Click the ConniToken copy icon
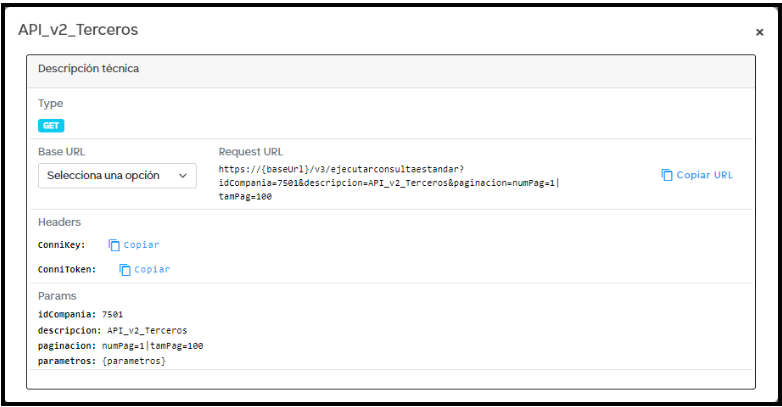 click(x=125, y=269)
